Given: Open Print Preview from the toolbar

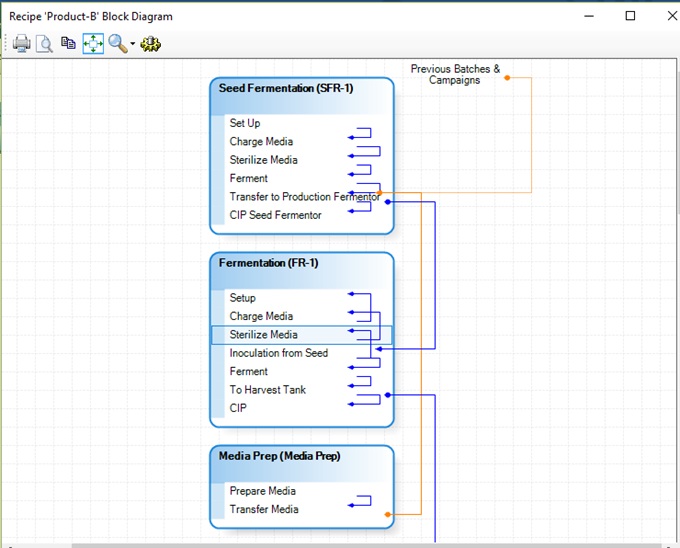Looking at the screenshot, I should click(x=44, y=44).
